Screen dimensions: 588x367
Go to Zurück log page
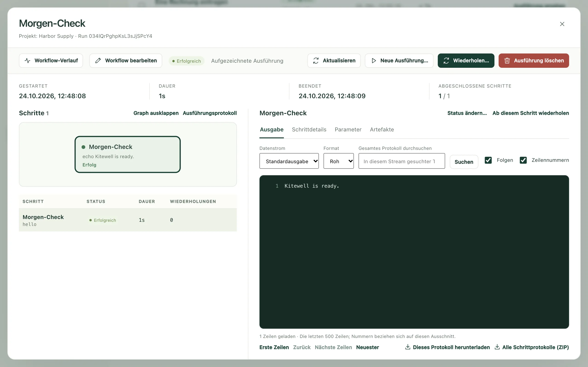(x=302, y=347)
